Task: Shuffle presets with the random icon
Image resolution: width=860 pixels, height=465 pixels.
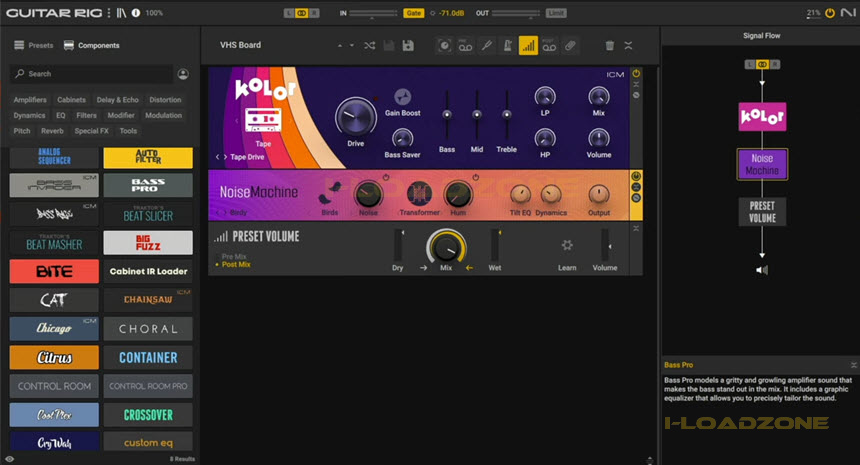Action: pos(369,46)
